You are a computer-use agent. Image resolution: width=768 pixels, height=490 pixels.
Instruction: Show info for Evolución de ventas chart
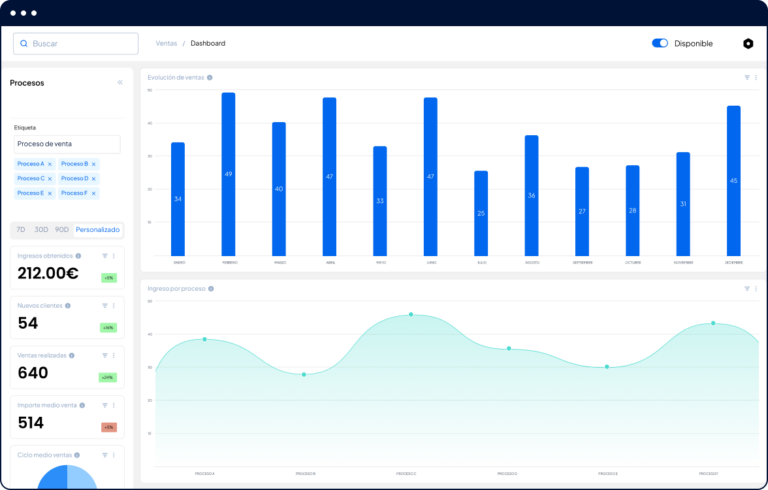[210, 77]
